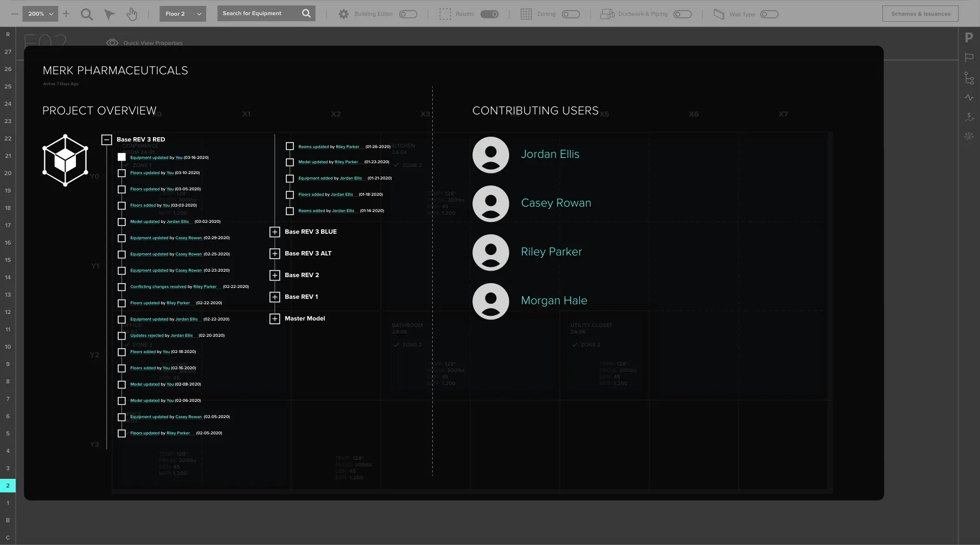Click the zoom out minus icon

(15, 14)
